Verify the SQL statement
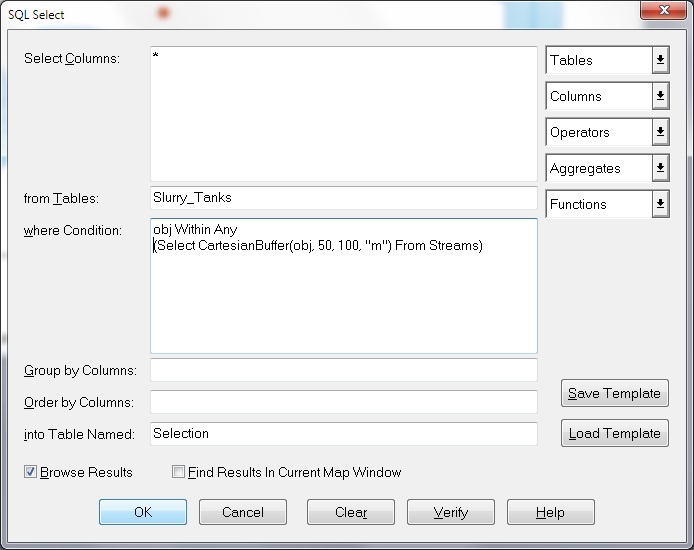Viewport: 694px width, 550px height. (x=451, y=512)
